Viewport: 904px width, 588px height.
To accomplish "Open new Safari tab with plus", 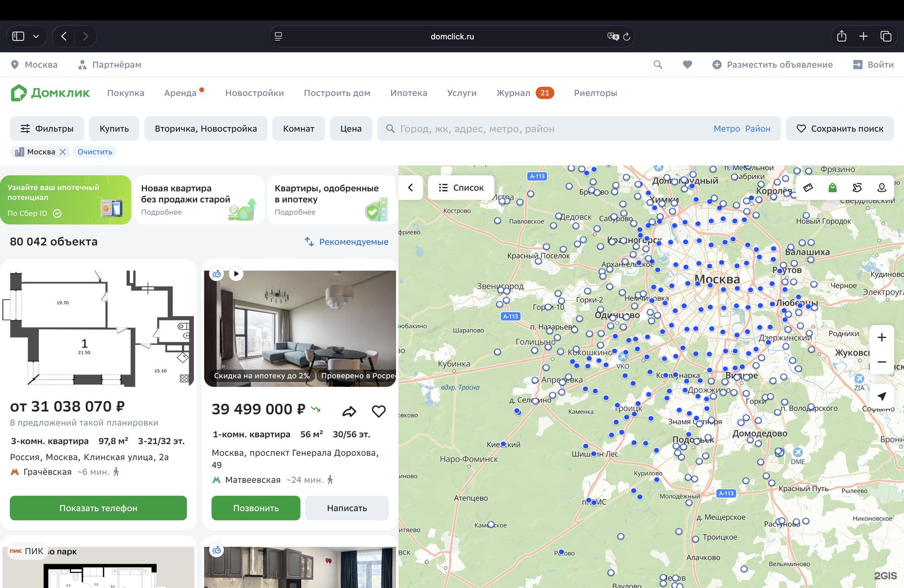I will click(x=863, y=36).
